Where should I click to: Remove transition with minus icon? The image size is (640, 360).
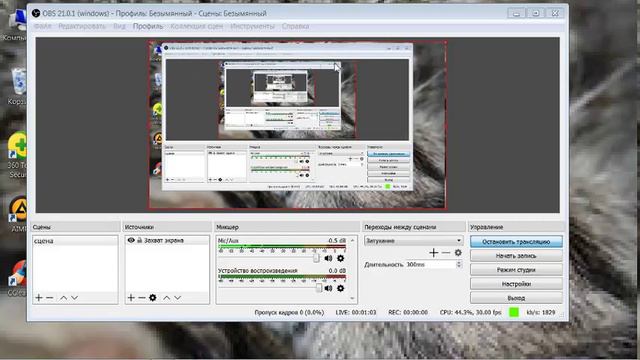446,253
